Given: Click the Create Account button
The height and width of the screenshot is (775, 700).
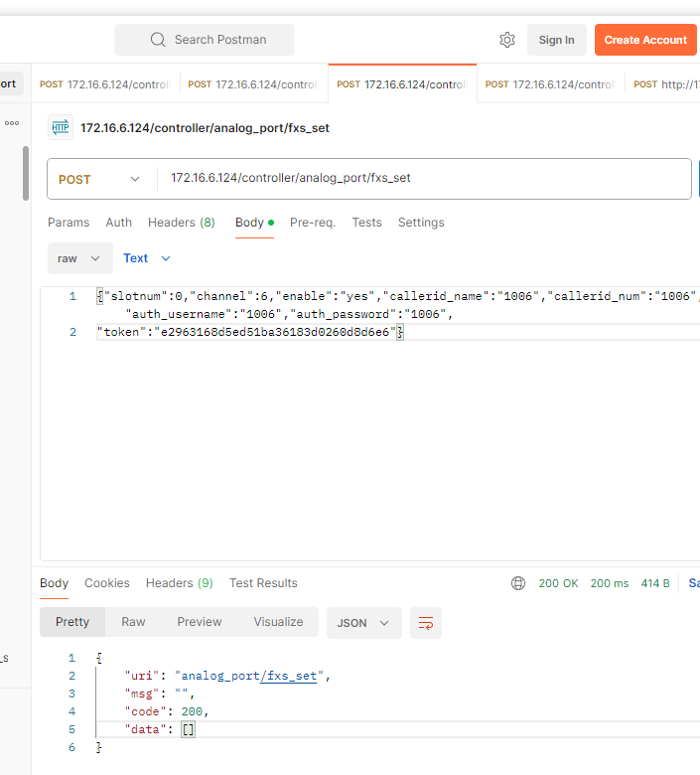Looking at the screenshot, I should point(645,40).
